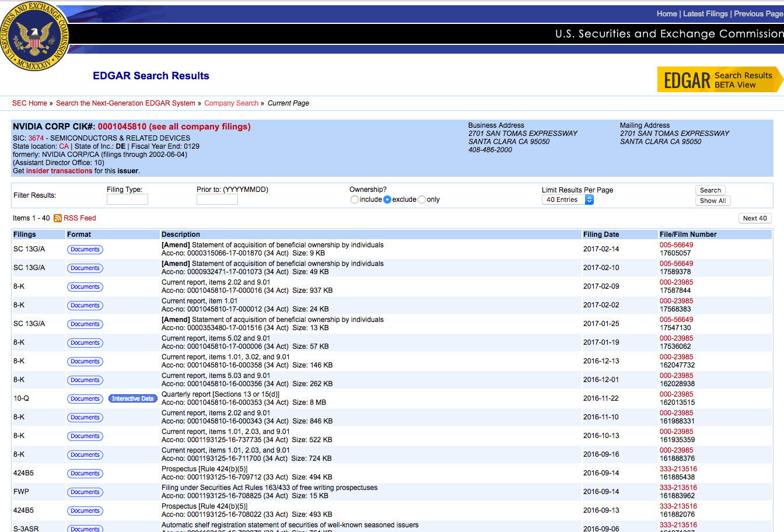Click the Search button
This screenshot has width=784, height=532.
710,190
